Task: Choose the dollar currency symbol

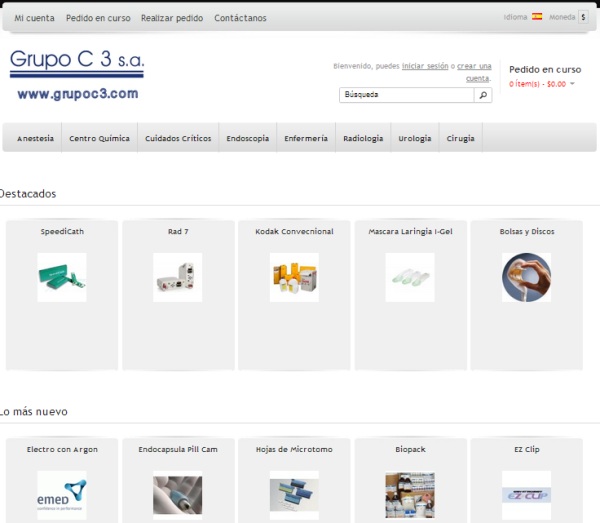Action: pos(583,17)
